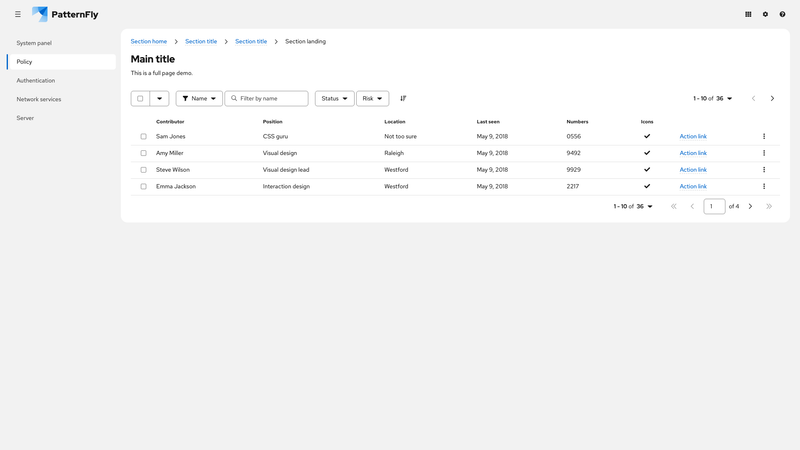Click Action link for Steve Wilson
The height and width of the screenshot is (450, 800).
[x=693, y=169]
